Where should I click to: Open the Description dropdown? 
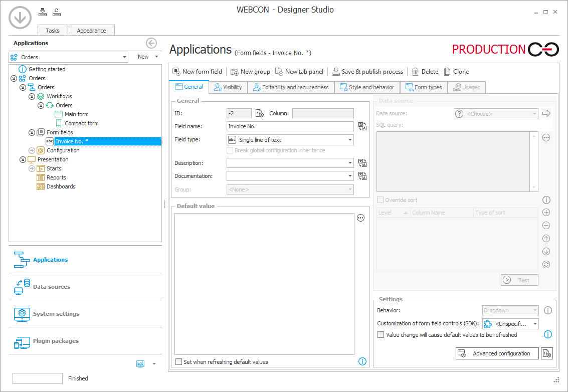coord(350,163)
